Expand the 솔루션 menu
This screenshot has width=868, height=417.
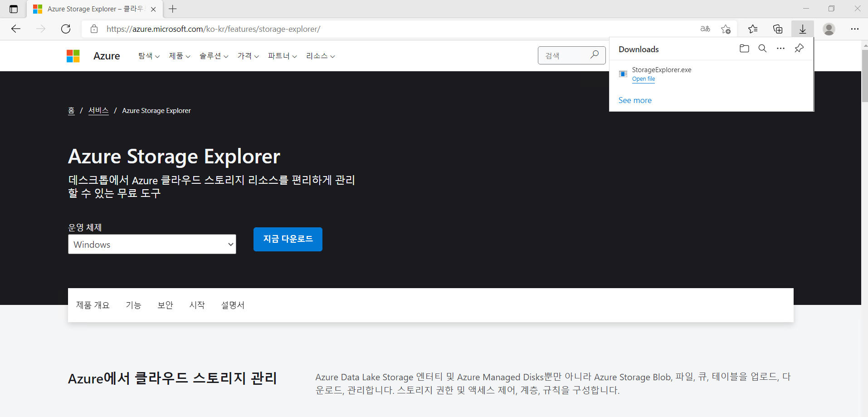pos(214,56)
